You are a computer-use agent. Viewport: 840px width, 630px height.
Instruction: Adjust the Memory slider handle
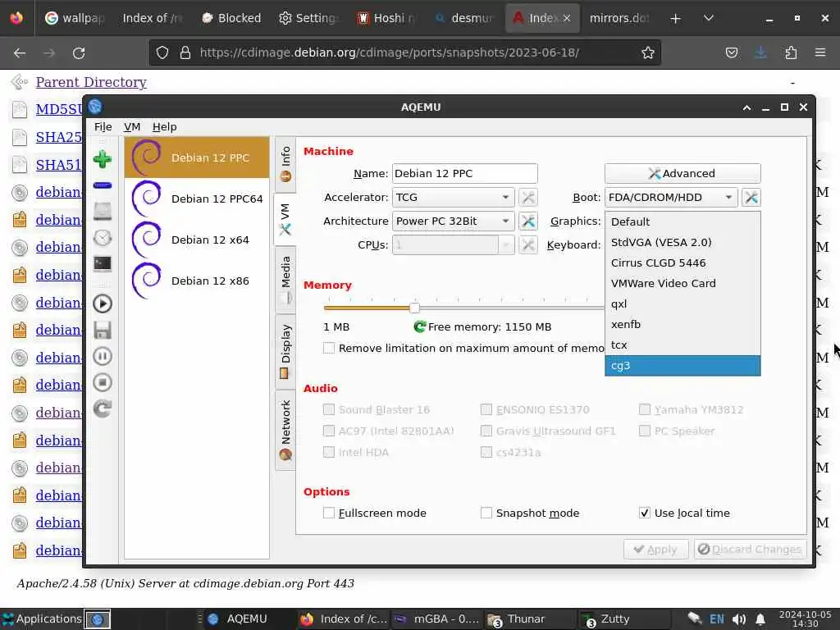[414, 308]
